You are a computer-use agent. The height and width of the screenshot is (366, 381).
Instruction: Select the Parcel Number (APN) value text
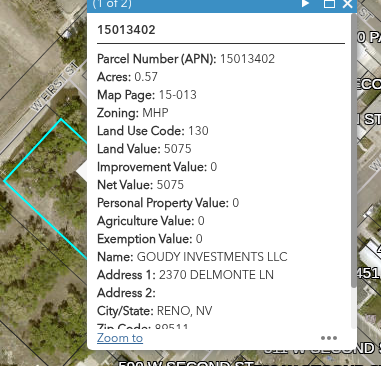click(247, 59)
